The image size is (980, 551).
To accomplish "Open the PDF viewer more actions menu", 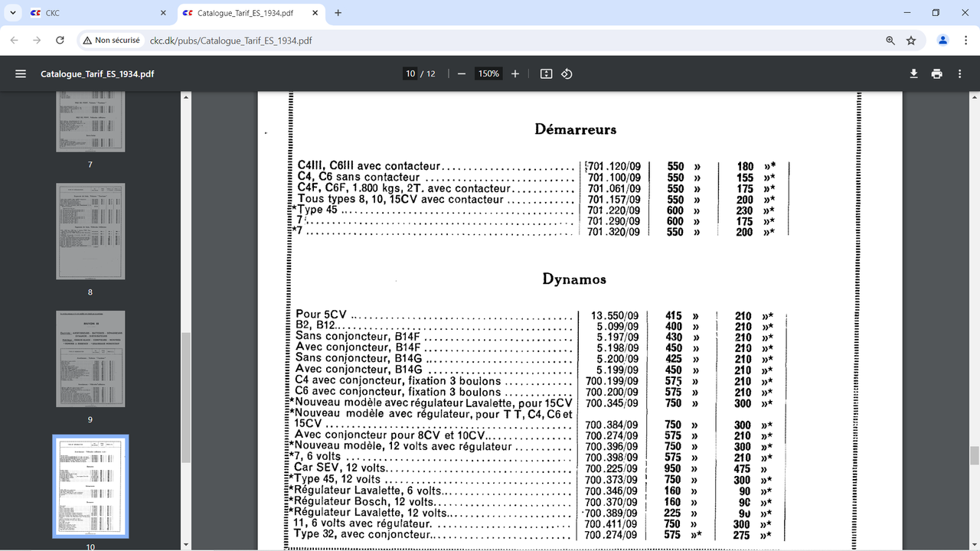I will pos(960,73).
